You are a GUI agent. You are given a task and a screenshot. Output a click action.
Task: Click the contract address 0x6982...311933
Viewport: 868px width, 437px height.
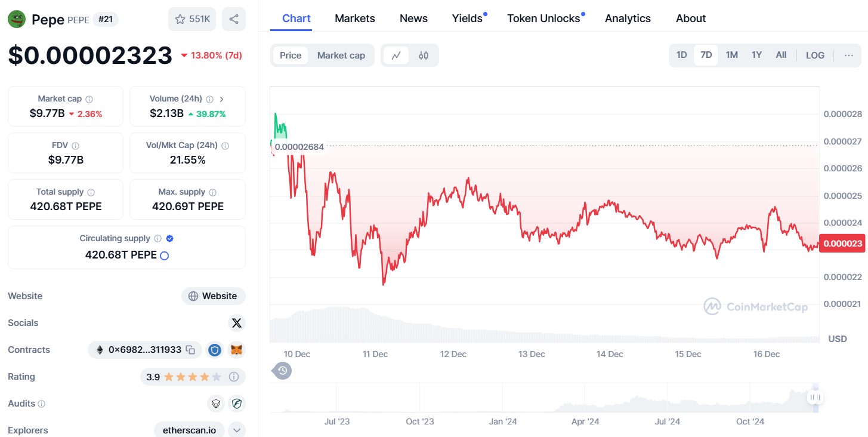(145, 350)
